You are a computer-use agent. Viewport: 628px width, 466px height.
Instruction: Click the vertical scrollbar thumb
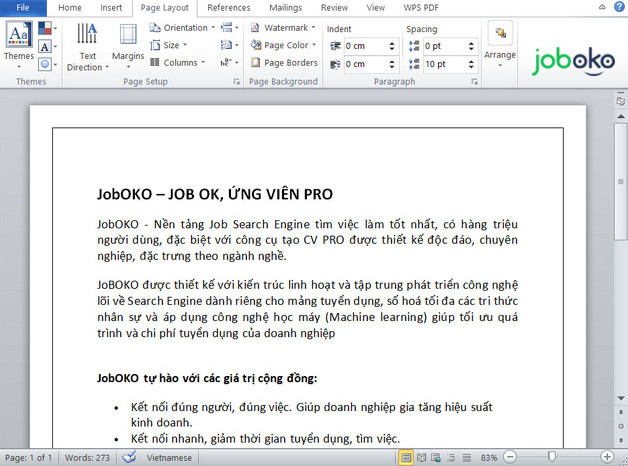tap(621, 181)
